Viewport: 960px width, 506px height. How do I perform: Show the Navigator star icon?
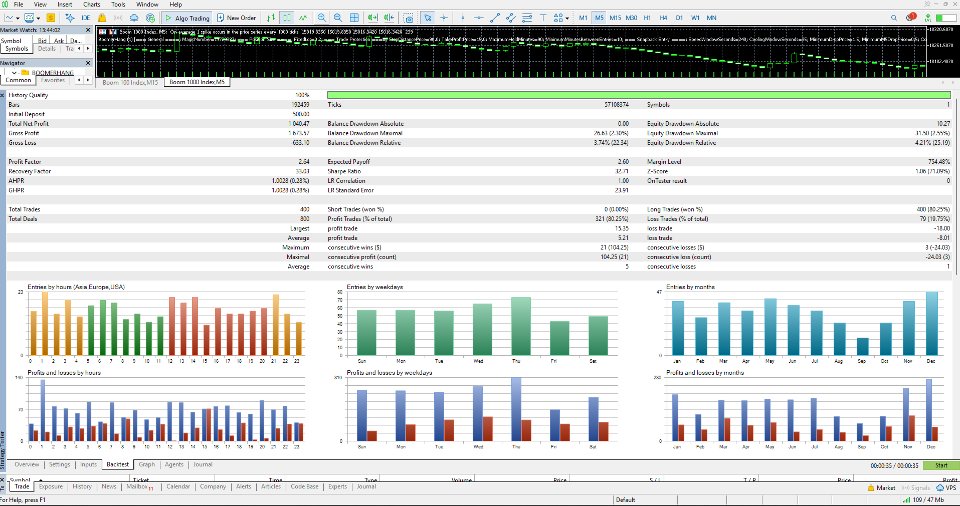pos(70,18)
